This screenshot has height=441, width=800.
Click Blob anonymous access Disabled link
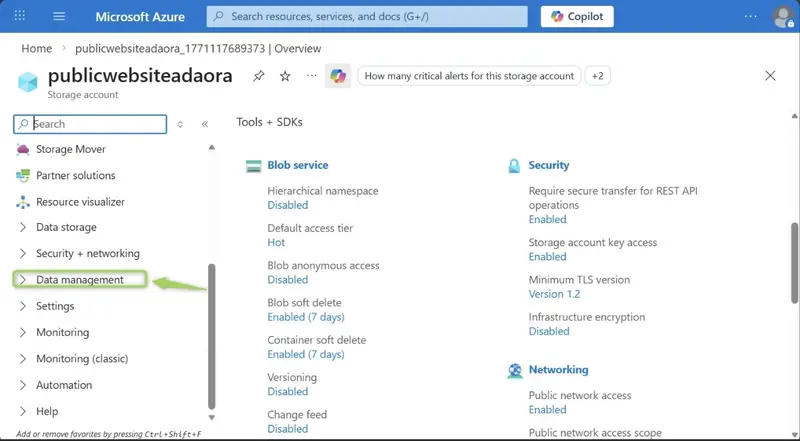[x=288, y=280]
